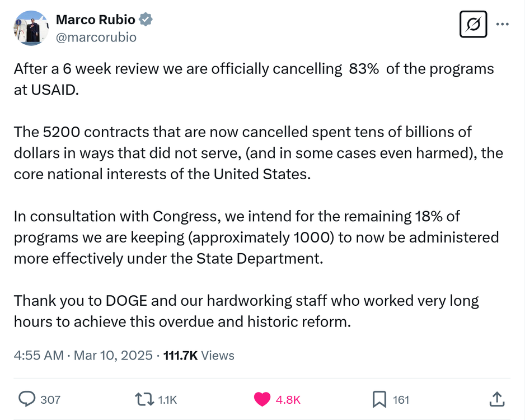Click the 161 bookmarks count
The height and width of the screenshot is (420, 525).
click(x=401, y=400)
